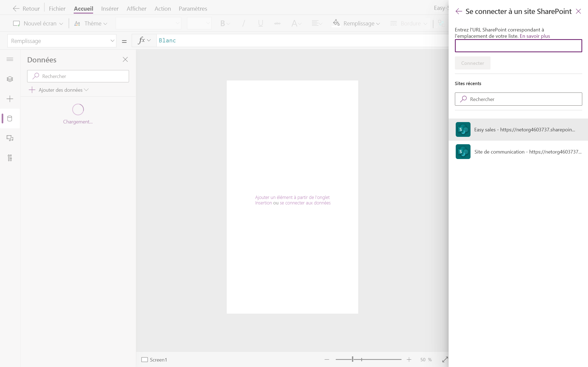Click the zoom in plus button
Image resolution: width=588 pixels, height=367 pixels.
(x=409, y=359)
